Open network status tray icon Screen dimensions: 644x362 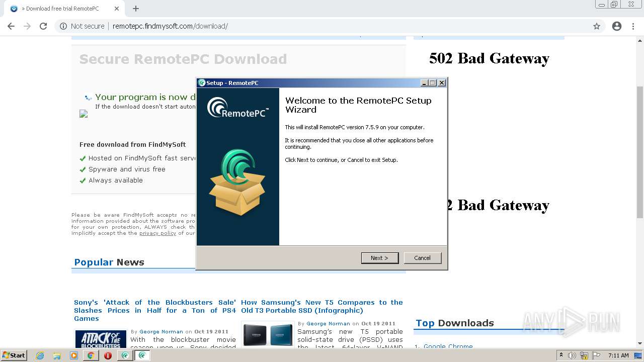(584, 355)
